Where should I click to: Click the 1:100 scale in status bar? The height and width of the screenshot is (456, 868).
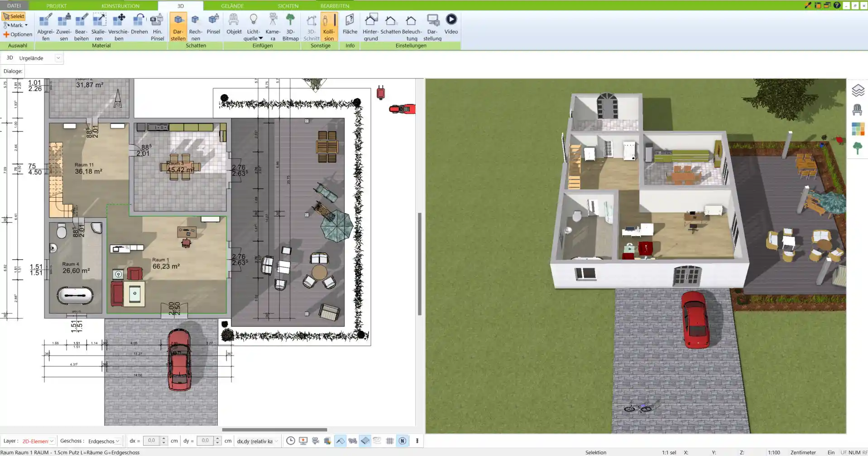click(774, 452)
